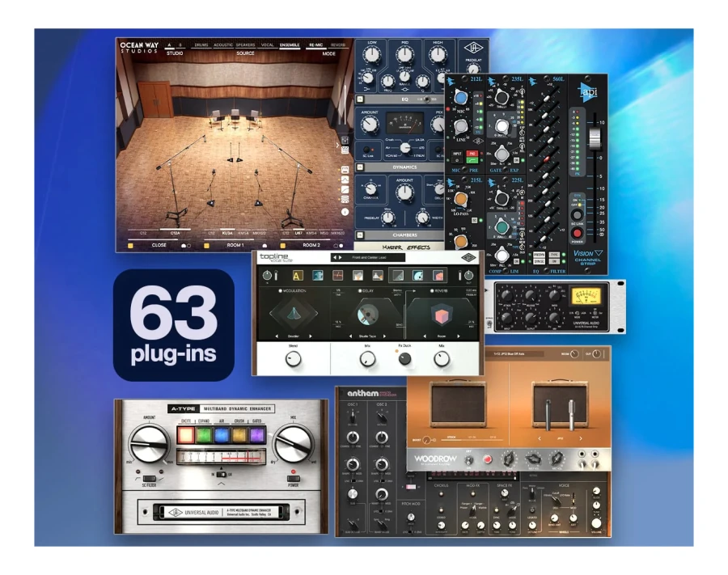Select next Woodrow cabinet mic with right arrow

580,438
